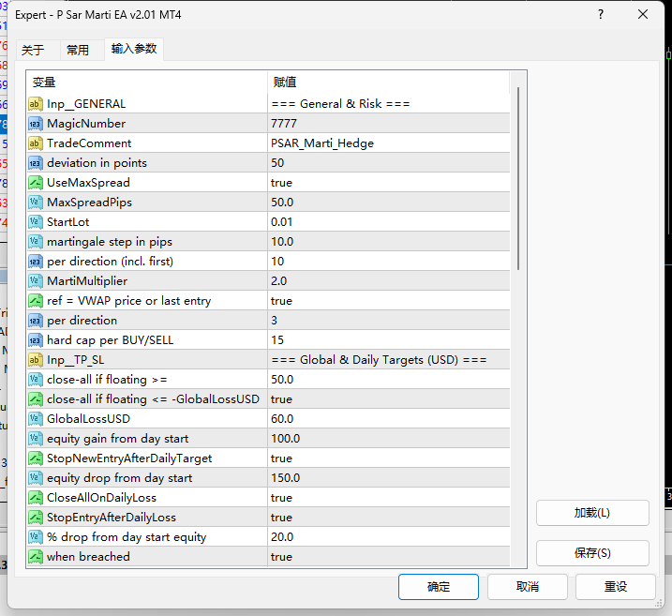Click the double icon beside martingale step in pips
This screenshot has height=616, width=672.
coord(36,242)
